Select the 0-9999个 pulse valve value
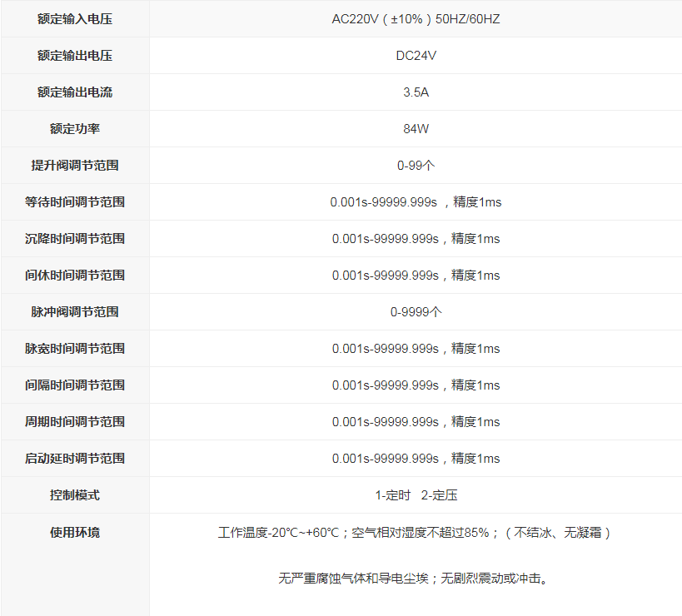 (415, 311)
